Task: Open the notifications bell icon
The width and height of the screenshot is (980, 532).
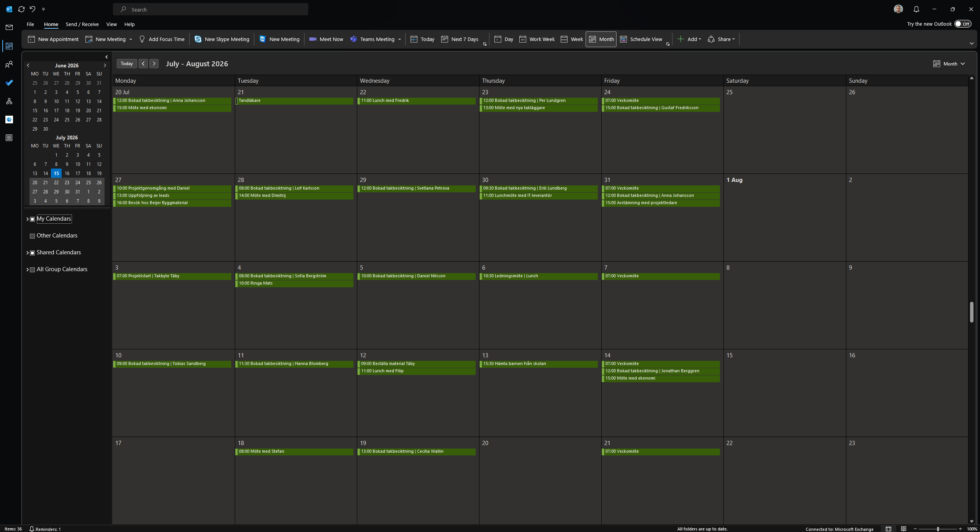Action: pyautogui.click(x=916, y=9)
